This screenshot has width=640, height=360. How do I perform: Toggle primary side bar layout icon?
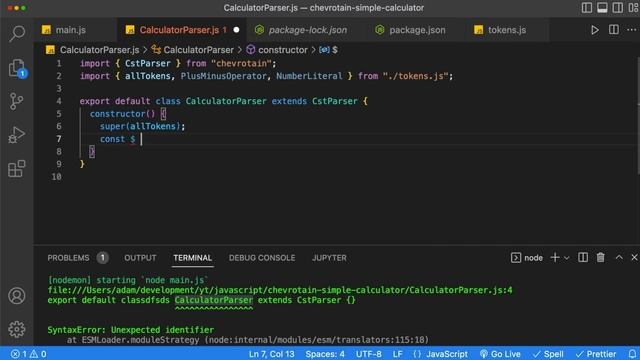pyautogui.click(x=587, y=8)
